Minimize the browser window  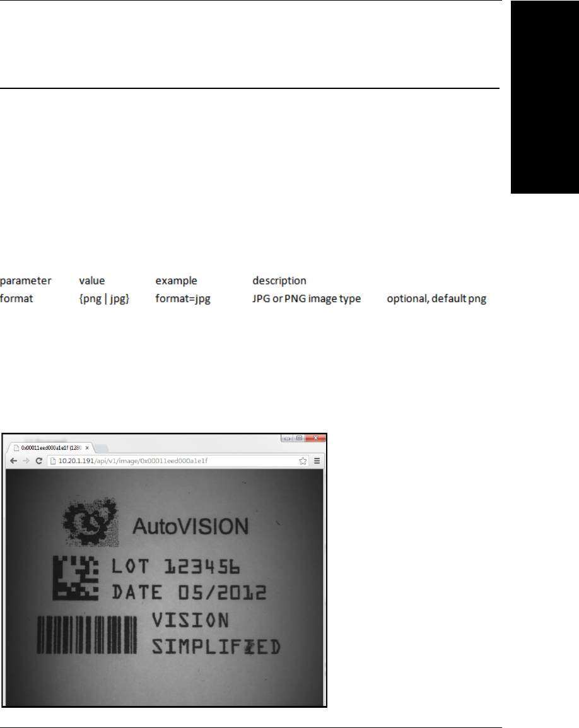click(288, 438)
